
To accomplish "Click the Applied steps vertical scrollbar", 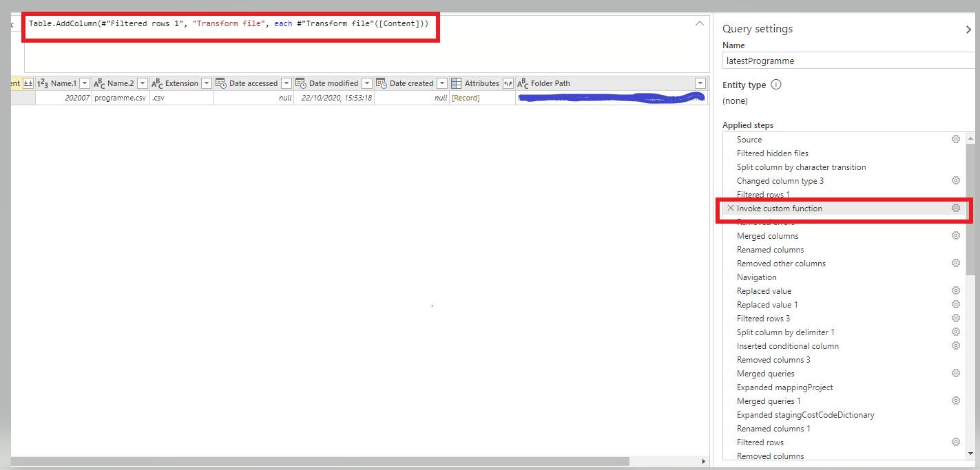I will [x=970, y=210].
